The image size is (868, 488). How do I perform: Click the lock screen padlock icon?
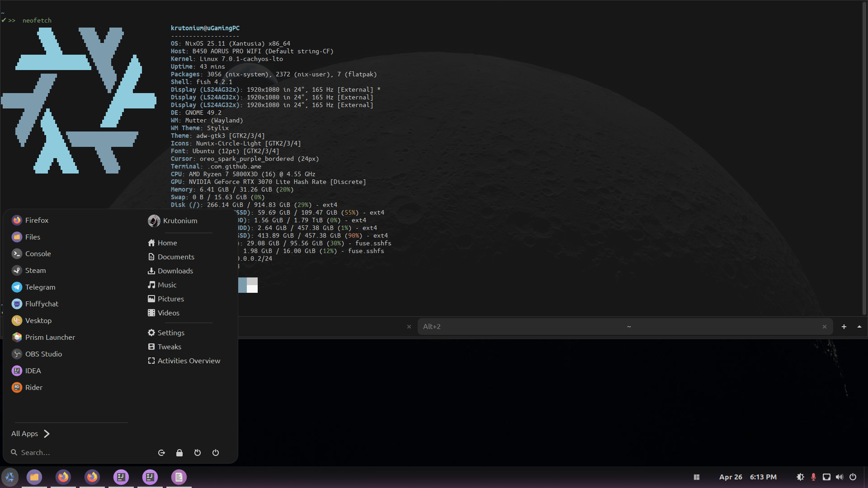179,453
